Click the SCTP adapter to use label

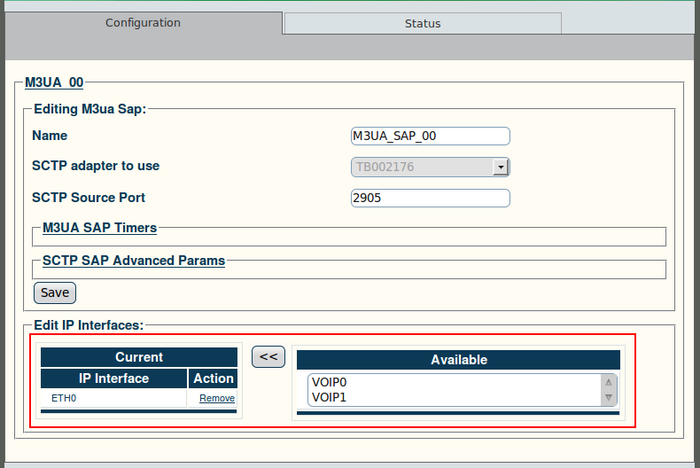96,166
